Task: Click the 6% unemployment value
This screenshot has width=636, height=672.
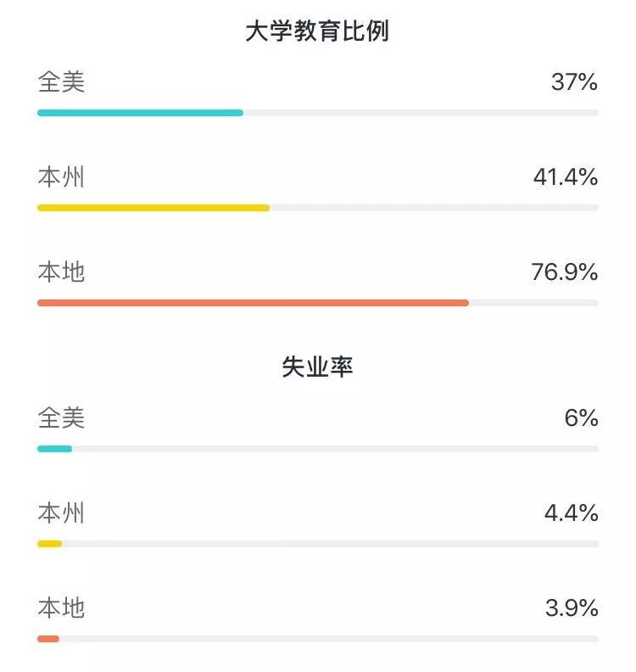Action: 581,417
